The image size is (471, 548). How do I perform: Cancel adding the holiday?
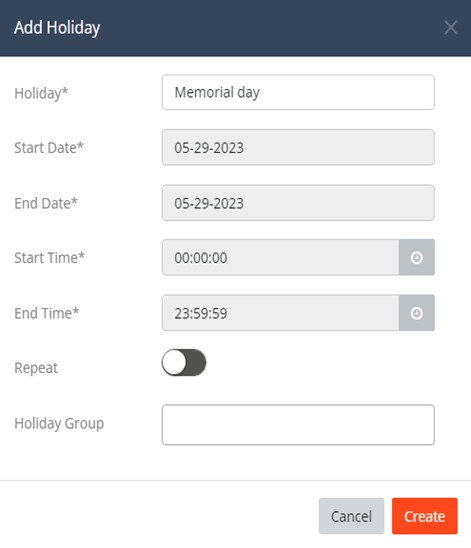(x=351, y=516)
